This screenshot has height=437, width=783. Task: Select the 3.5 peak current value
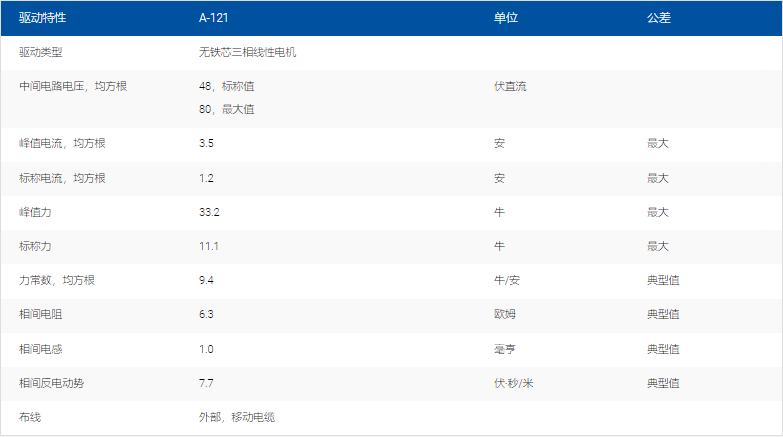pos(207,144)
